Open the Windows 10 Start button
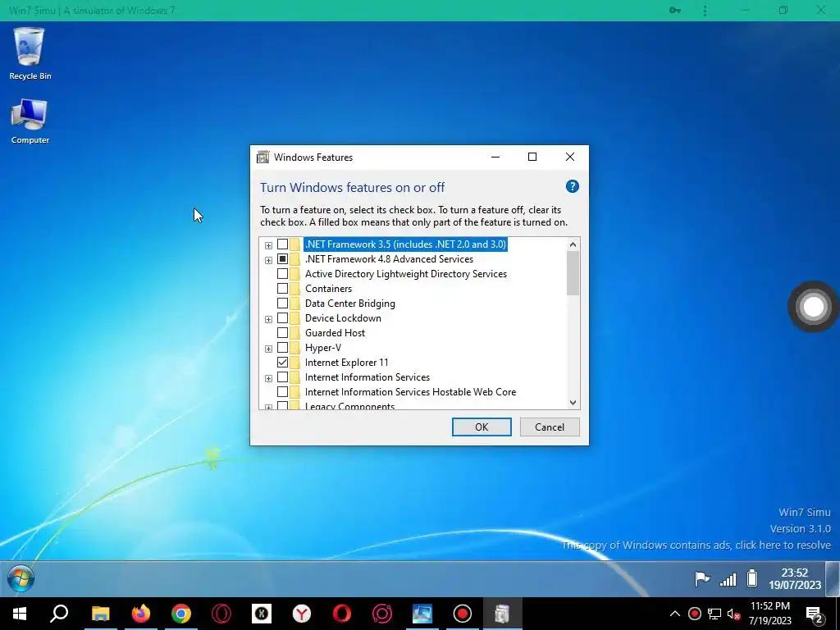 [20, 614]
